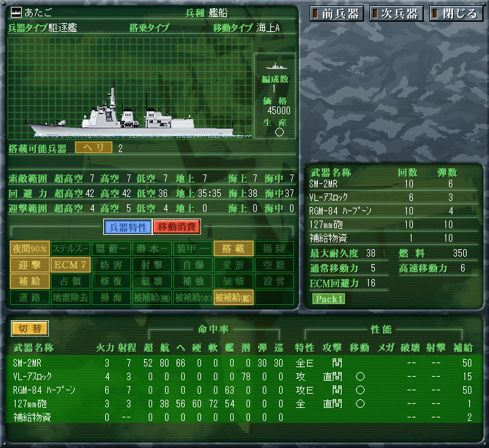Toggle the ECM 7 trait cell
This screenshot has height=448, width=489.
pyautogui.click(x=71, y=265)
